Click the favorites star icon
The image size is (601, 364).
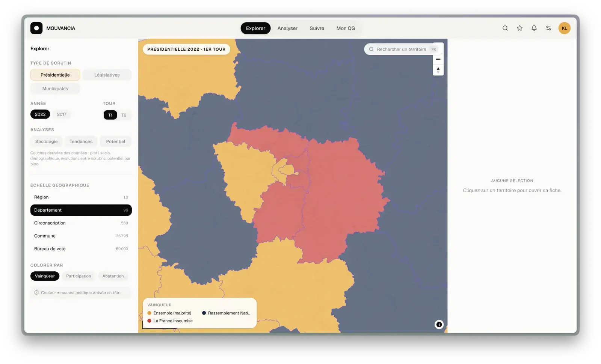pyautogui.click(x=519, y=28)
